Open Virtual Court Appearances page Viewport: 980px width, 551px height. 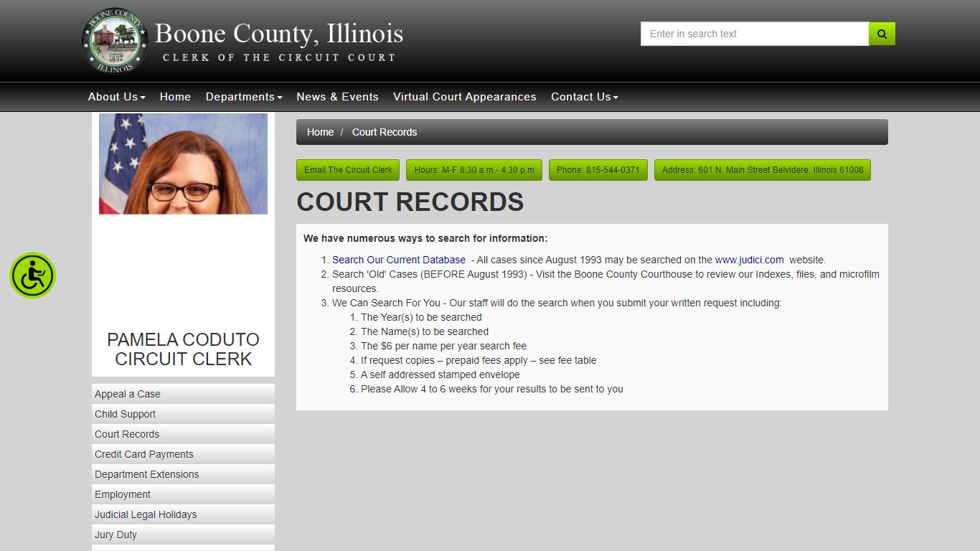[x=465, y=97]
